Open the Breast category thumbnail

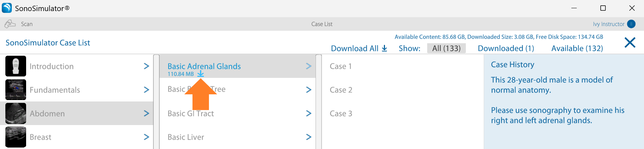[x=16, y=137]
